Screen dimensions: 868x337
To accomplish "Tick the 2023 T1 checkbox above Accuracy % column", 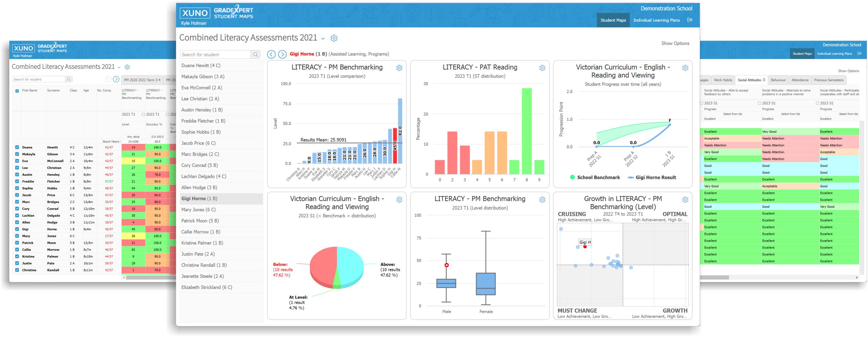I will tap(143, 114).
